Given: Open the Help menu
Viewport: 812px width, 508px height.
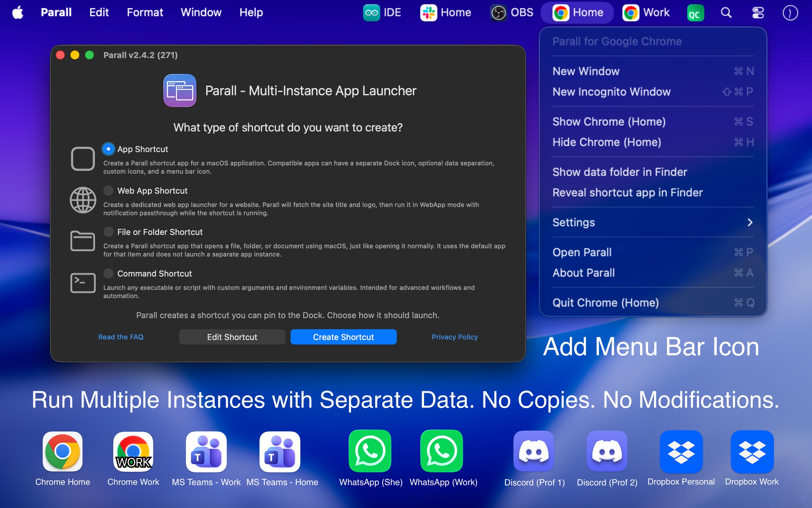Looking at the screenshot, I should tap(251, 12).
